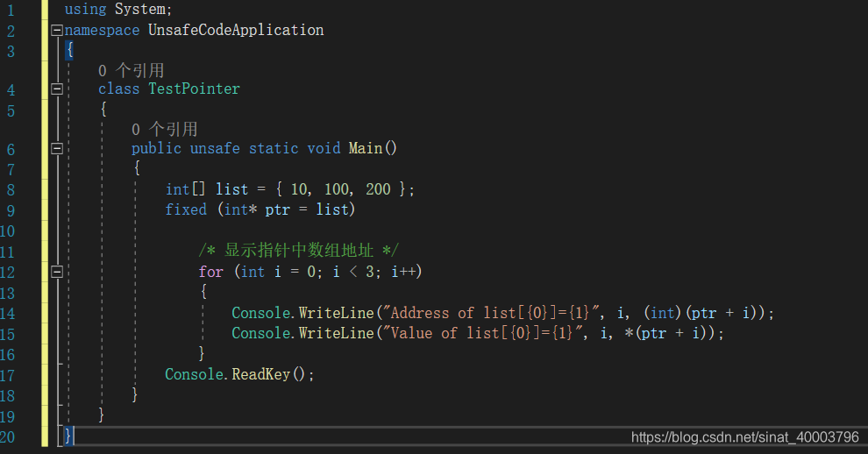Click the 'namespace' keyword on line 2
The image size is (868, 454).
[102, 30]
